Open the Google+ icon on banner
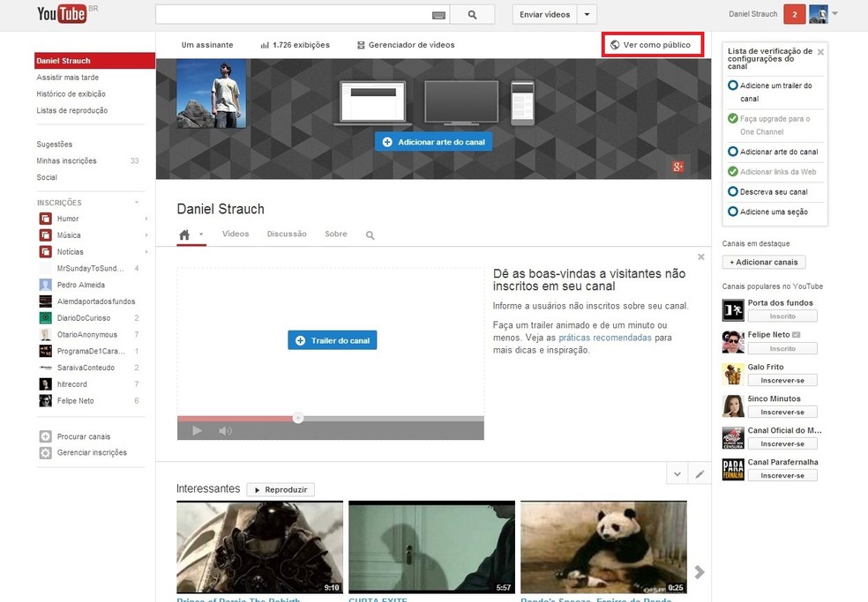Screen dimensions: 868x602 pos(677,166)
